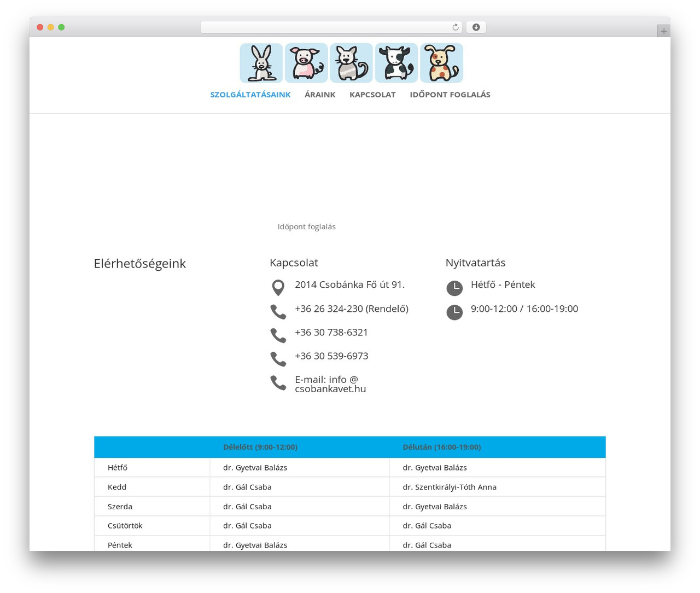Click the phone icon next to Rendelő number
700x593 pixels.
pos(278,312)
